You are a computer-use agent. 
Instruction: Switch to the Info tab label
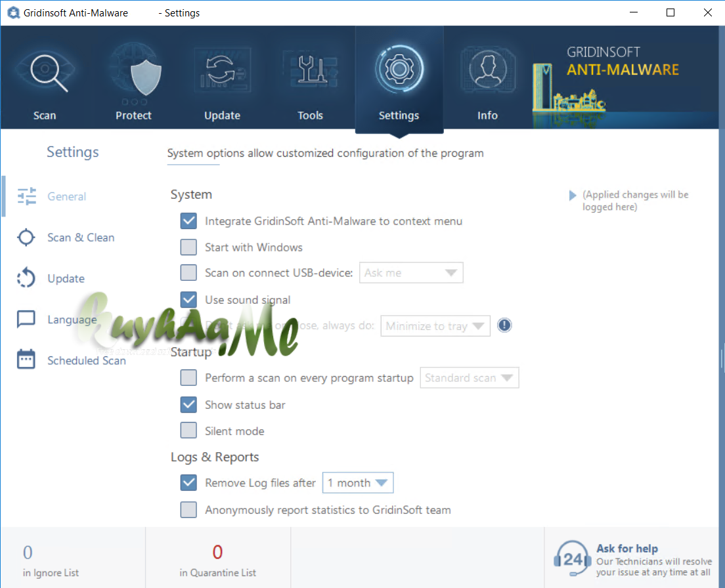pos(487,115)
